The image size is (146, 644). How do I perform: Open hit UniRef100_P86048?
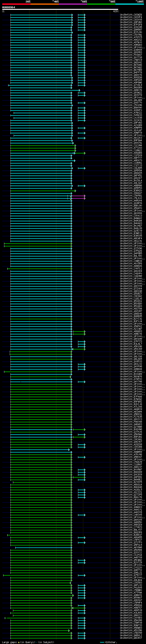coord(131,422)
